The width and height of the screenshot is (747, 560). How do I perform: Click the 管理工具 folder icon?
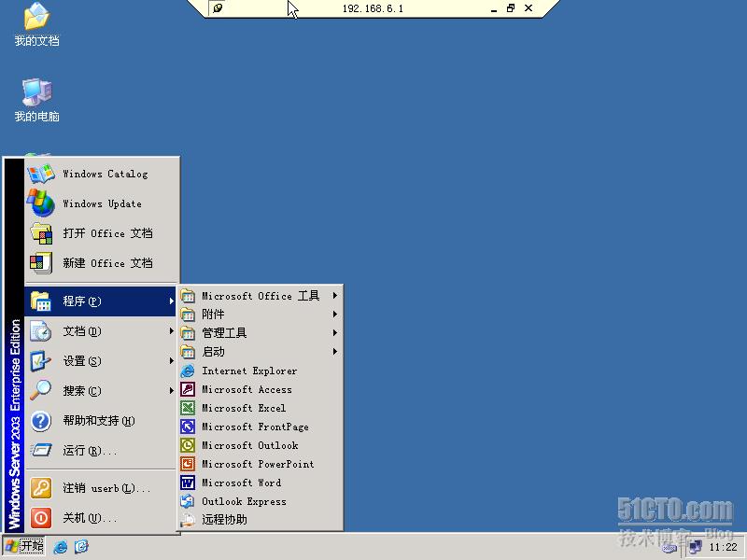(188, 333)
